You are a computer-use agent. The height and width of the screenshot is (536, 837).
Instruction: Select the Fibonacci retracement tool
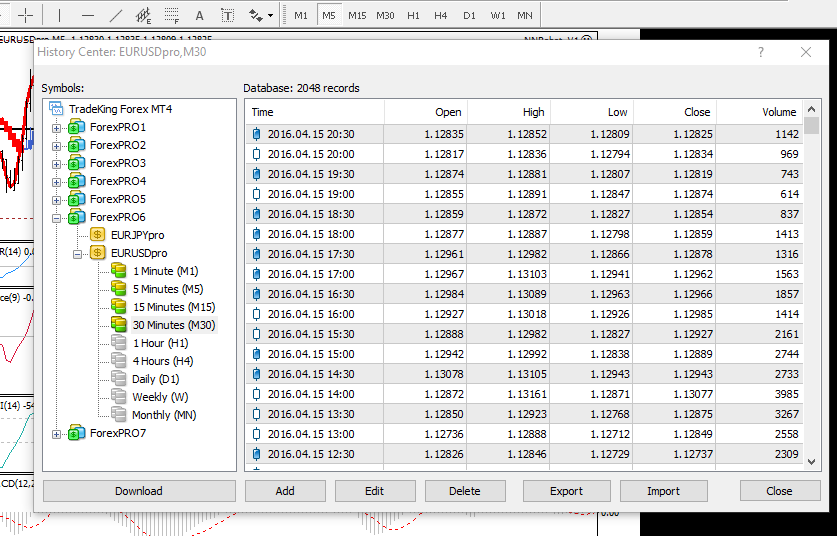click(171, 15)
